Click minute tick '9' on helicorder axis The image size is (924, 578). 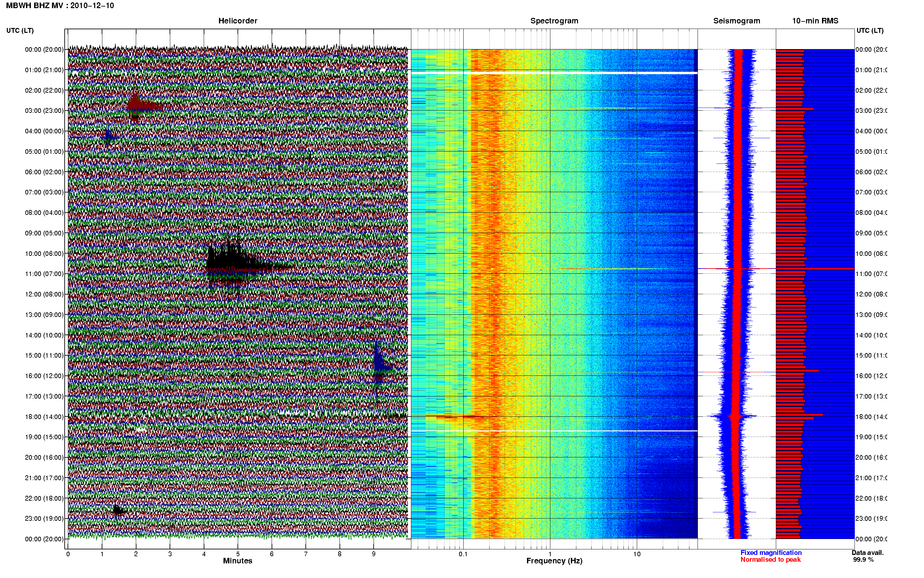tap(374, 554)
